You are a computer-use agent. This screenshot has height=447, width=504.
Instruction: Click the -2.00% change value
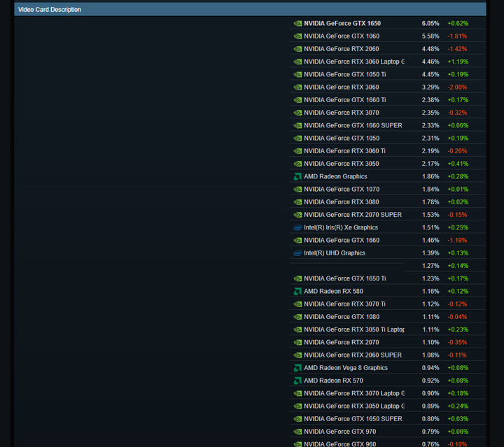pos(457,87)
